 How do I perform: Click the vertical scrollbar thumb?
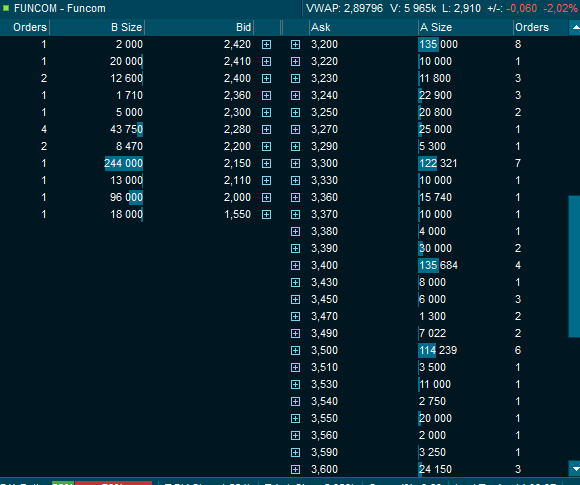(574, 267)
